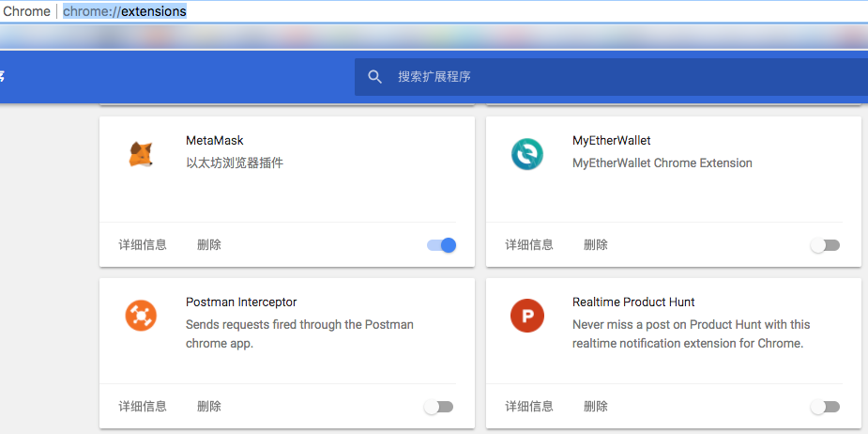Image resolution: width=868 pixels, height=434 pixels.
Task: Click the 以太坊浏览器插件 description text
Action: (x=235, y=163)
